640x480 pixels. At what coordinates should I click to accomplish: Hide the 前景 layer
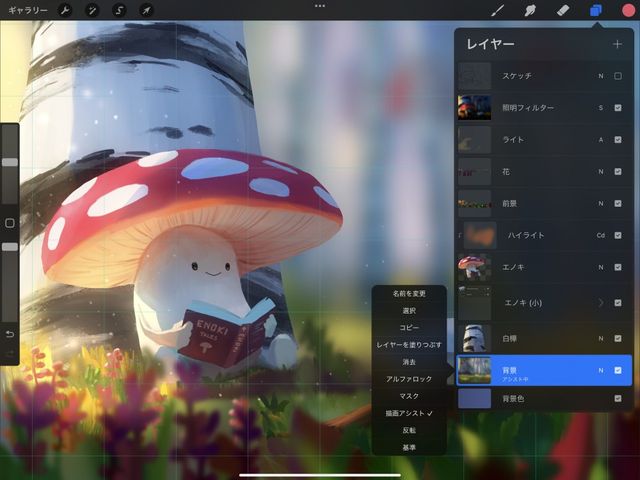tap(618, 203)
